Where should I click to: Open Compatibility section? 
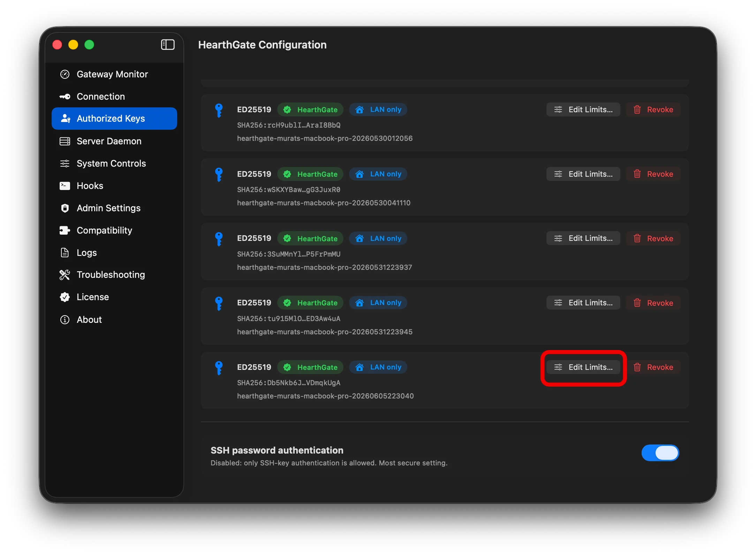pyautogui.click(x=114, y=230)
